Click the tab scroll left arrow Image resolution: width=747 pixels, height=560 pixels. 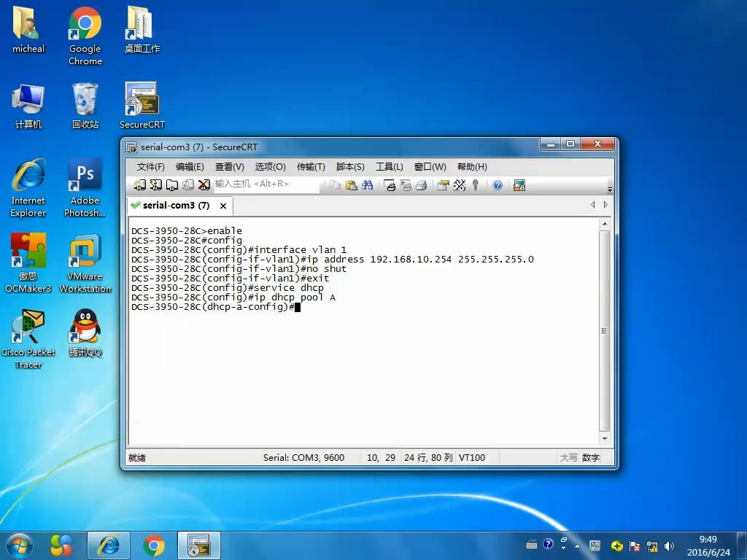click(592, 205)
